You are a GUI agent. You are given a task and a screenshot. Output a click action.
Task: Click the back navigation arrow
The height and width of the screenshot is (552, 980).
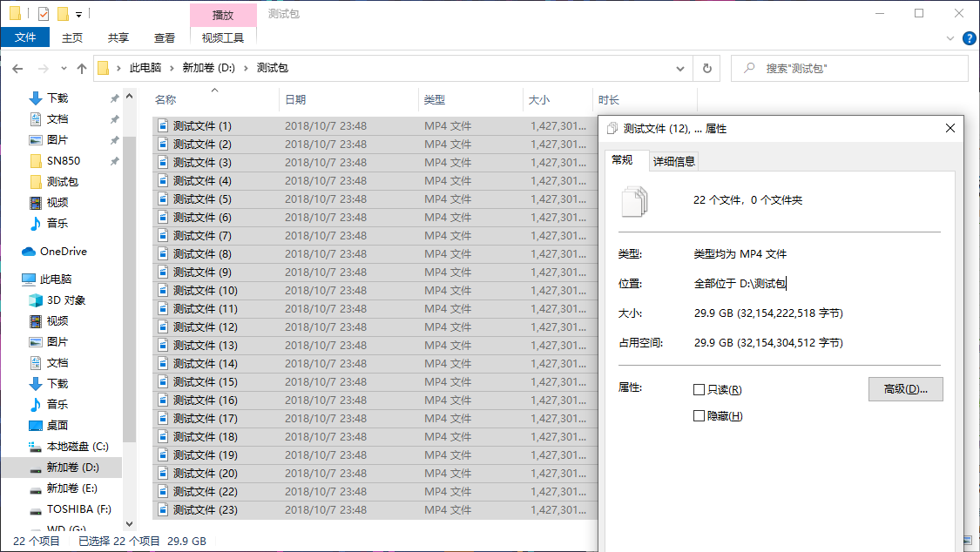coord(17,69)
